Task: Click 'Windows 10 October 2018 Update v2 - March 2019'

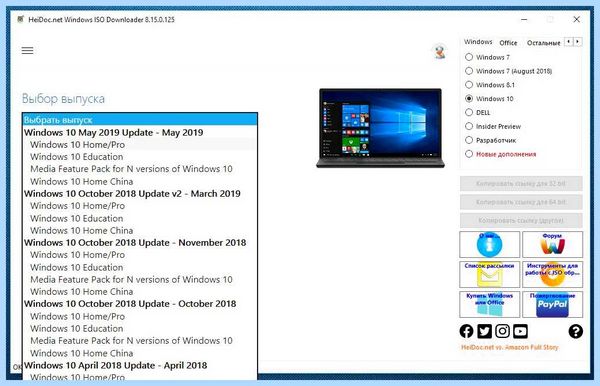Action: tap(140, 194)
